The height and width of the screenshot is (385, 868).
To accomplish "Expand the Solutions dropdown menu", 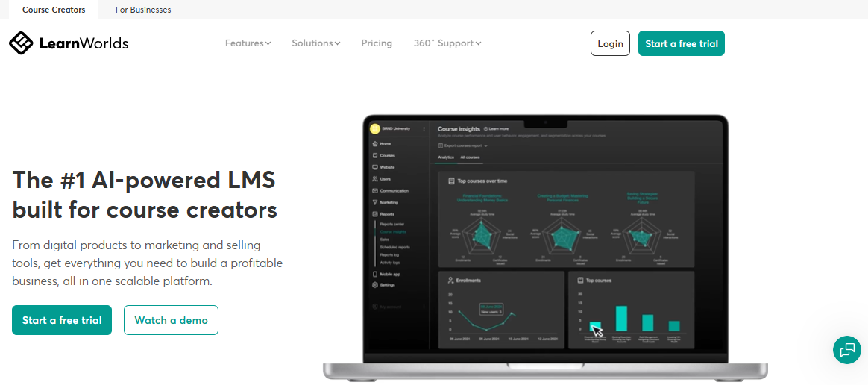I will click(316, 43).
